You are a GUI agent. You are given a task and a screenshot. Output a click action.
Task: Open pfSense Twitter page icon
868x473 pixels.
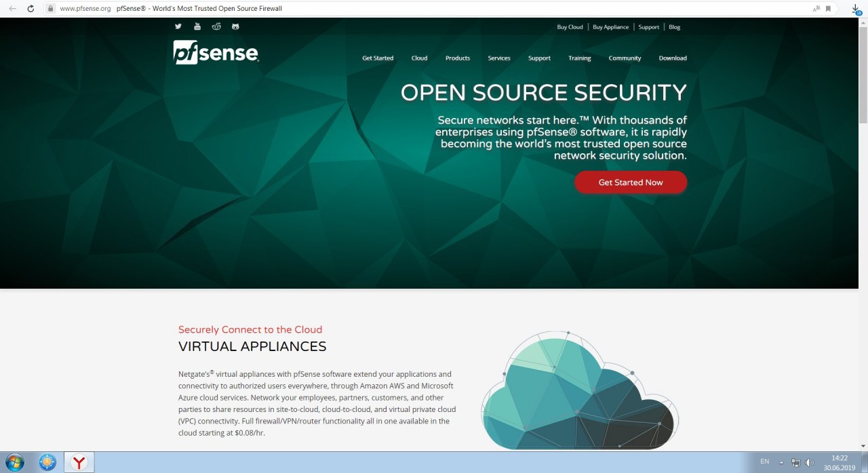(x=178, y=26)
